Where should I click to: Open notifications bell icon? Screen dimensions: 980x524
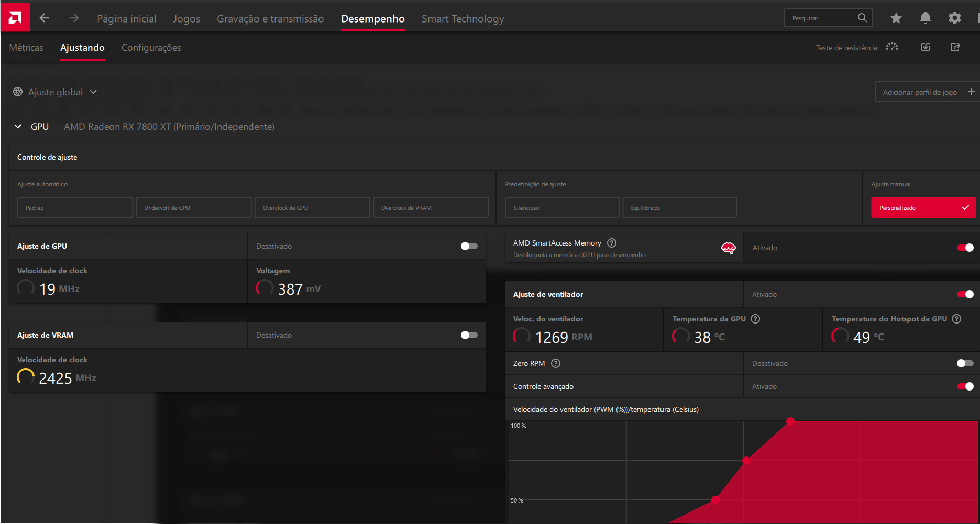pyautogui.click(x=926, y=18)
